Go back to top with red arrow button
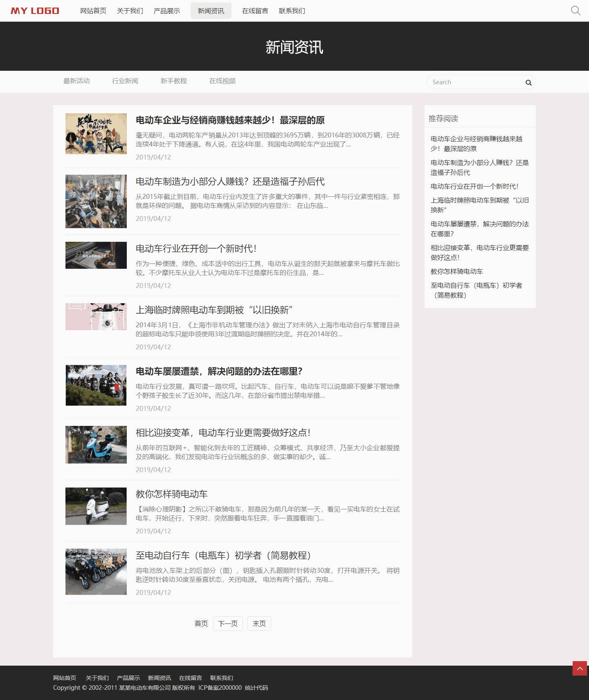The image size is (589, 700). tap(580, 668)
